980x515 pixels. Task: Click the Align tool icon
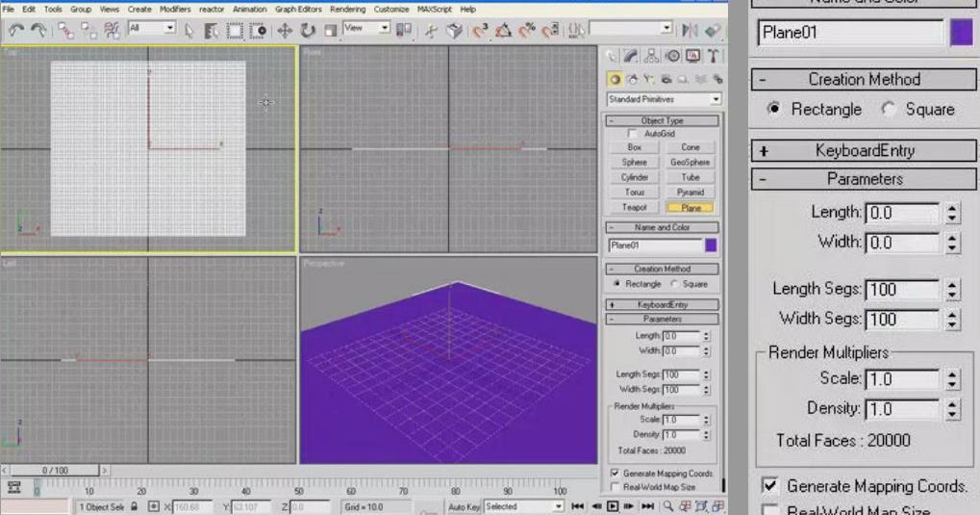(x=712, y=30)
